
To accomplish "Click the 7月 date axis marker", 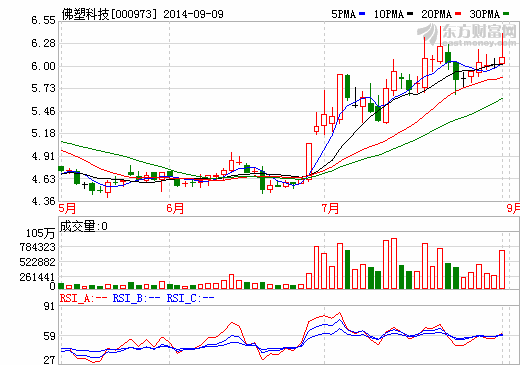I will (330, 208).
